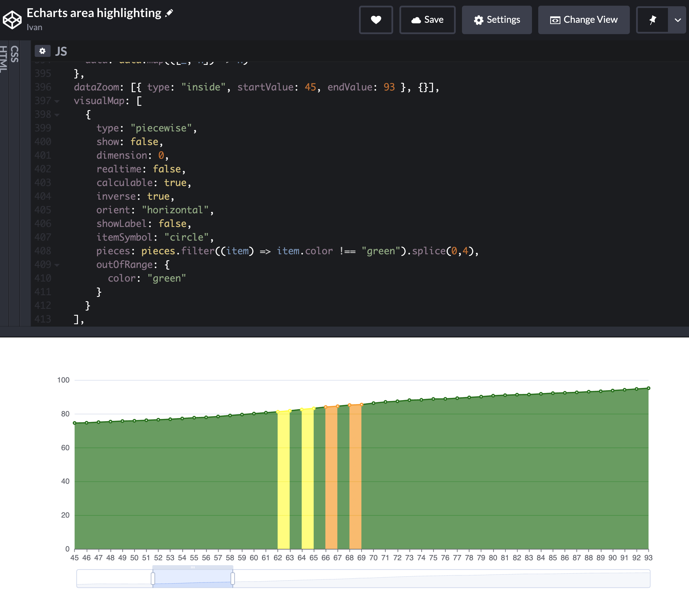Click the cloud icon in the Save button
The width and height of the screenshot is (689, 616).
(416, 20)
